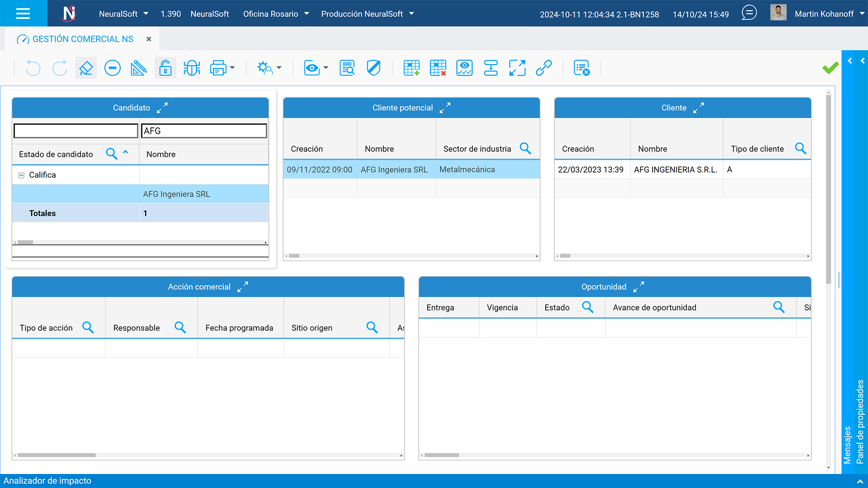This screenshot has width=868, height=488.
Task: Open the Panel de propiedades side tab
Action: tap(860, 422)
